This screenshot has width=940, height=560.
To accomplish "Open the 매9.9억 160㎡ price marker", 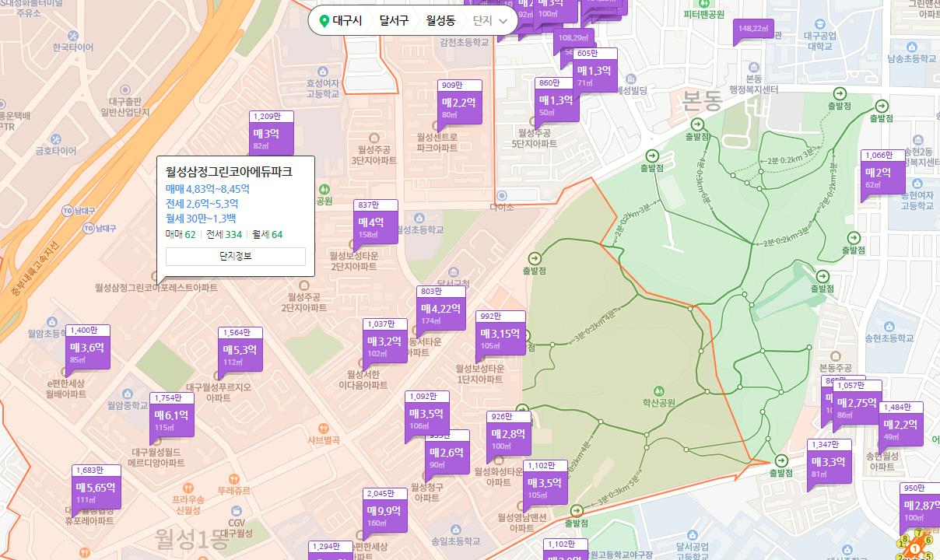I will [x=384, y=515].
